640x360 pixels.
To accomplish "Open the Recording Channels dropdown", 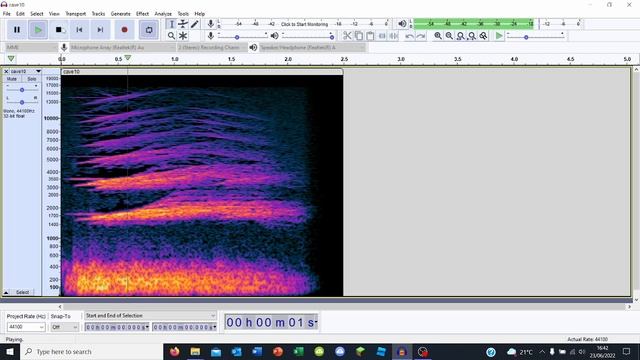I will coord(212,47).
